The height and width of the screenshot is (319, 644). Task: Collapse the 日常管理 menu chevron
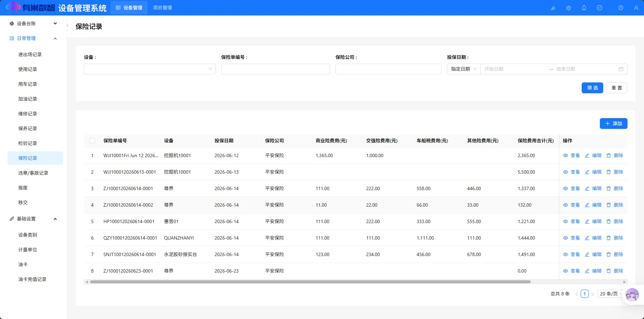(x=55, y=38)
